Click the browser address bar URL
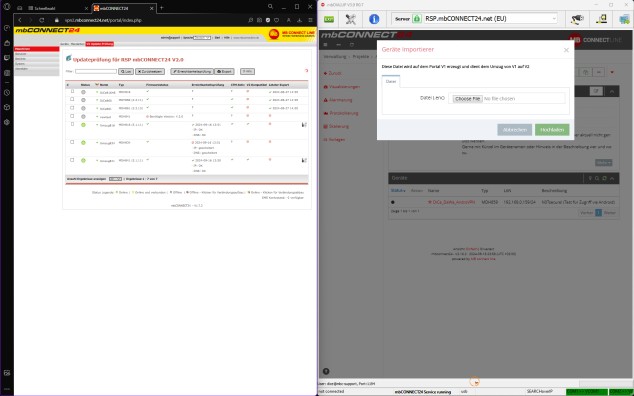Viewport: 634px width, 396px height. (103, 20)
